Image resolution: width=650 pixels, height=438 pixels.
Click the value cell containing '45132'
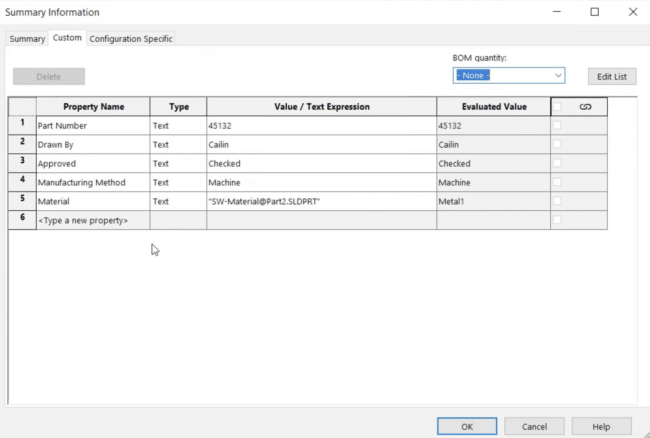pyautogui.click(x=322, y=126)
